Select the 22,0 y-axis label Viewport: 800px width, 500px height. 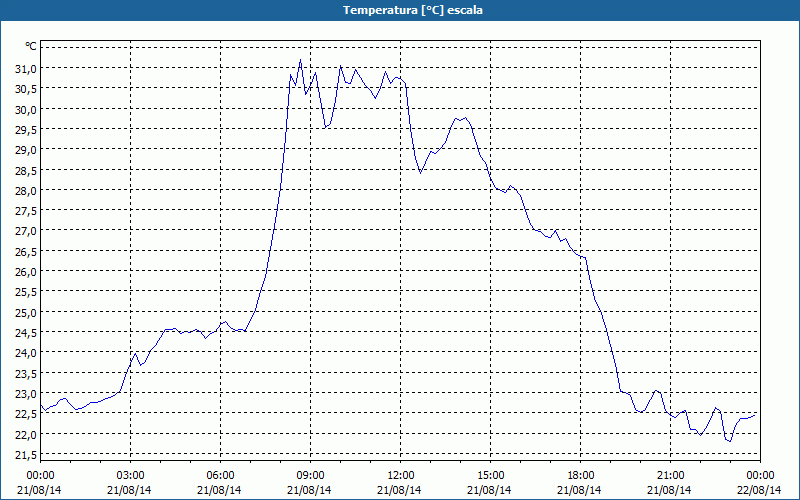(27, 434)
